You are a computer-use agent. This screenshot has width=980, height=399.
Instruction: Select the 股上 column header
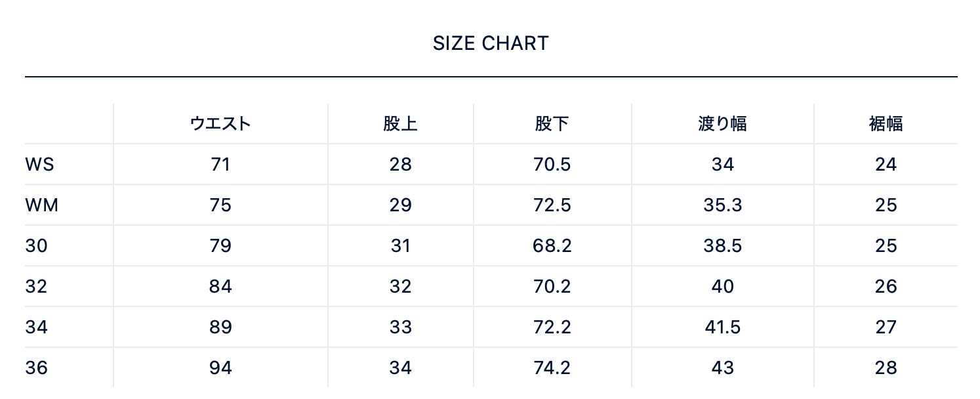[400, 123]
